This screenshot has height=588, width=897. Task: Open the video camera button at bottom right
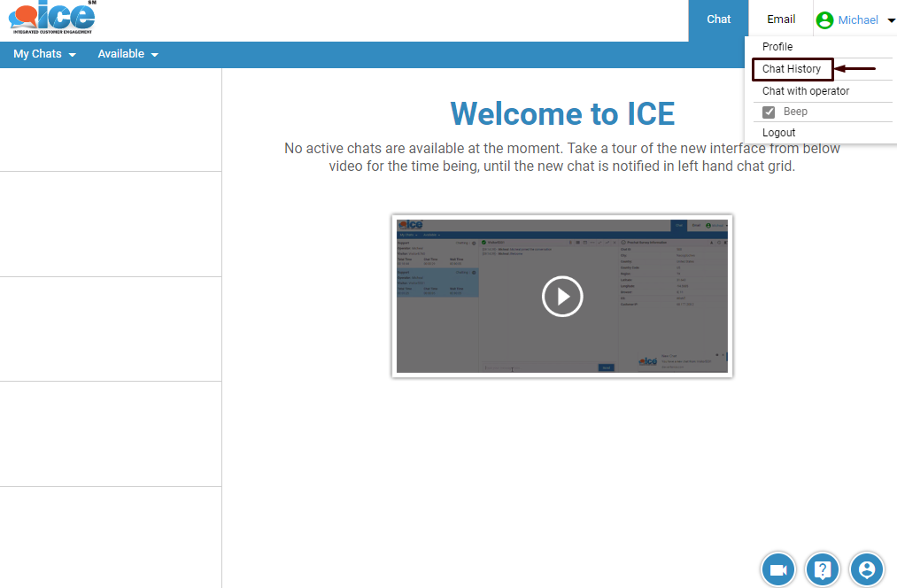click(778, 569)
